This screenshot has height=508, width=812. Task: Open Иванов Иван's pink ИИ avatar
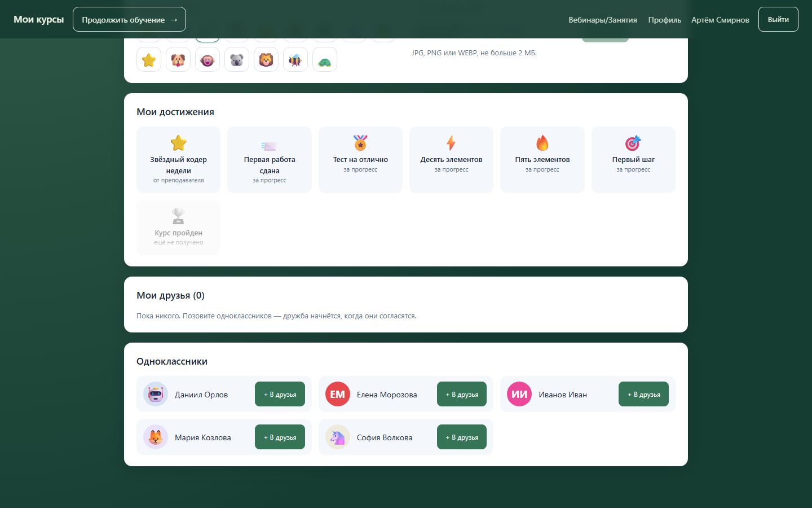tap(519, 394)
